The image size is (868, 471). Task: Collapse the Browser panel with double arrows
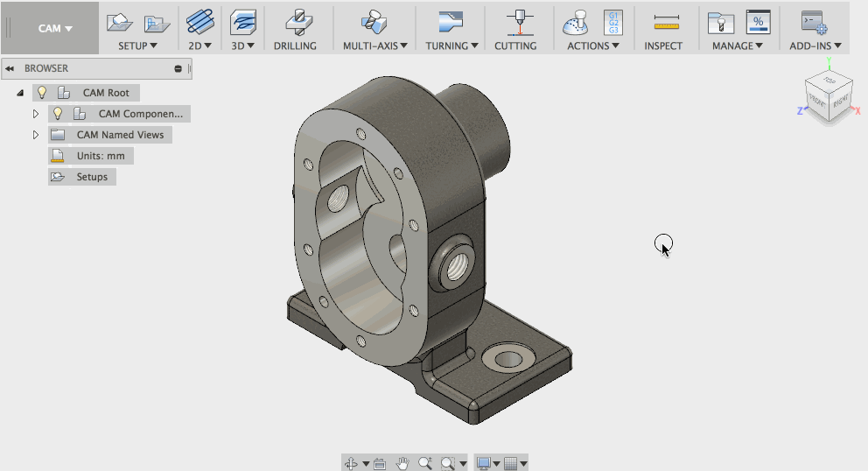10,68
